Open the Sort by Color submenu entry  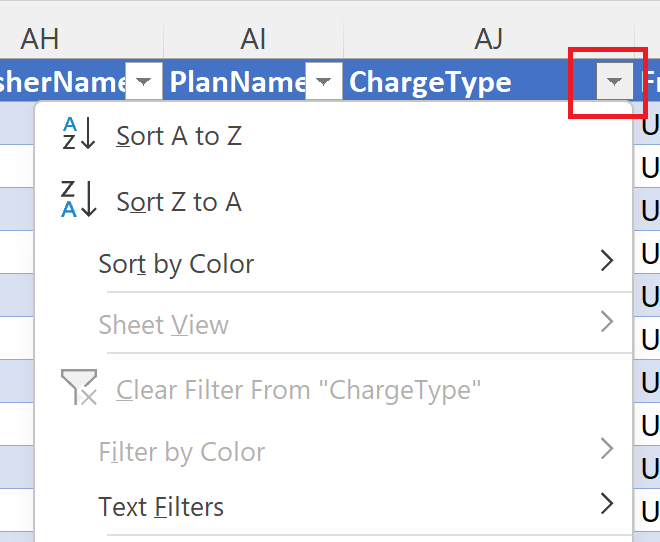[x=176, y=264]
